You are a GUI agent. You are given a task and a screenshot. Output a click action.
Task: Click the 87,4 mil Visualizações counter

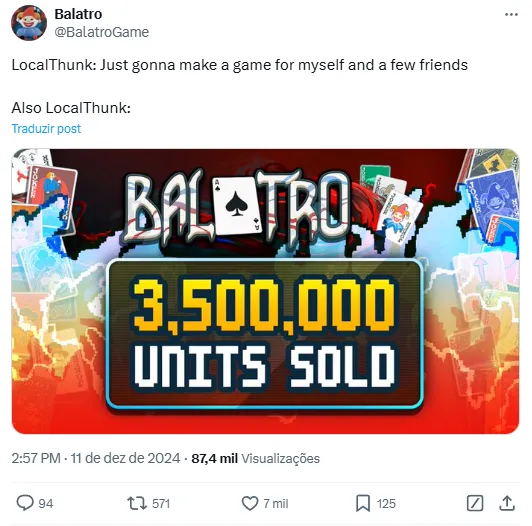pos(255,458)
